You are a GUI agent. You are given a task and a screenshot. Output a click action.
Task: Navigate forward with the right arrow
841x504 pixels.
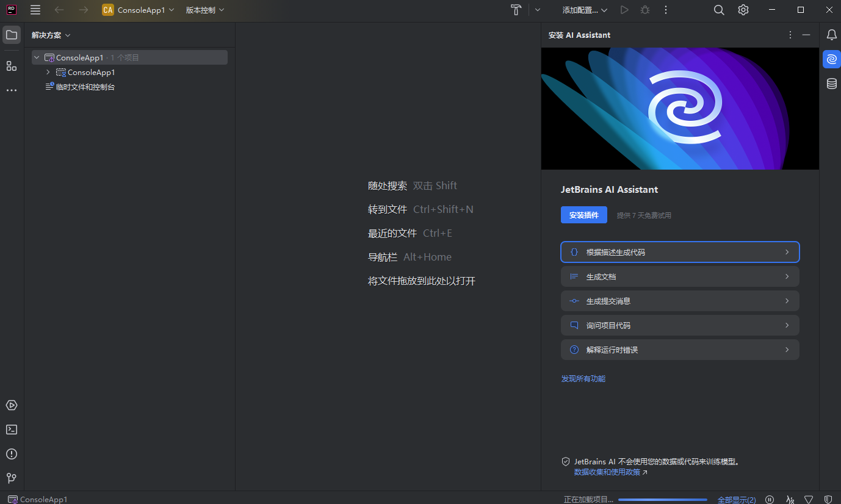pyautogui.click(x=84, y=10)
